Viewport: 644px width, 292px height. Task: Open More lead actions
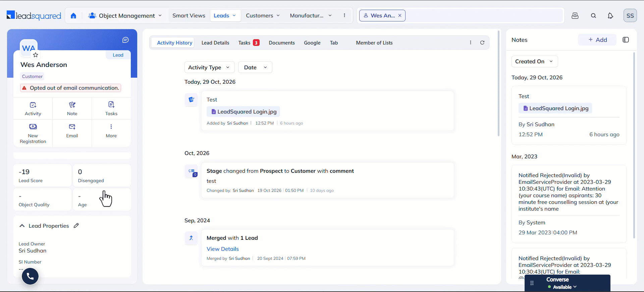[x=111, y=131]
